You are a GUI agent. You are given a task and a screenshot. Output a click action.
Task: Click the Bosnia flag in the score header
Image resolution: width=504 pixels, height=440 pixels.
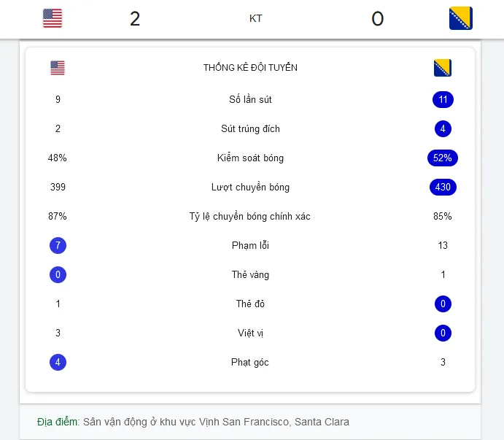pos(461,18)
